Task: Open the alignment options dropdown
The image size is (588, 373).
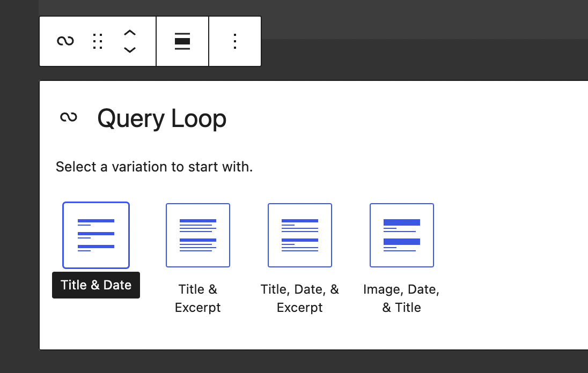Action: pyautogui.click(x=182, y=41)
